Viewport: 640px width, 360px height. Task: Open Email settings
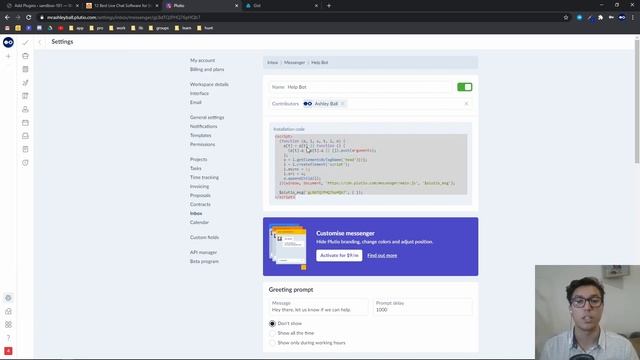click(196, 102)
